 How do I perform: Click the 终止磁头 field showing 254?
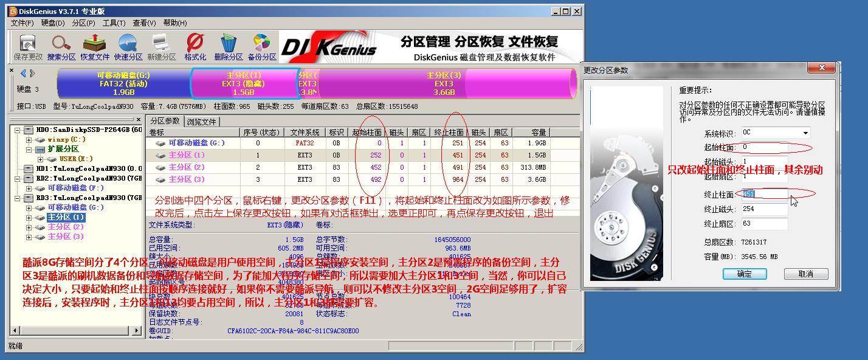point(764,209)
